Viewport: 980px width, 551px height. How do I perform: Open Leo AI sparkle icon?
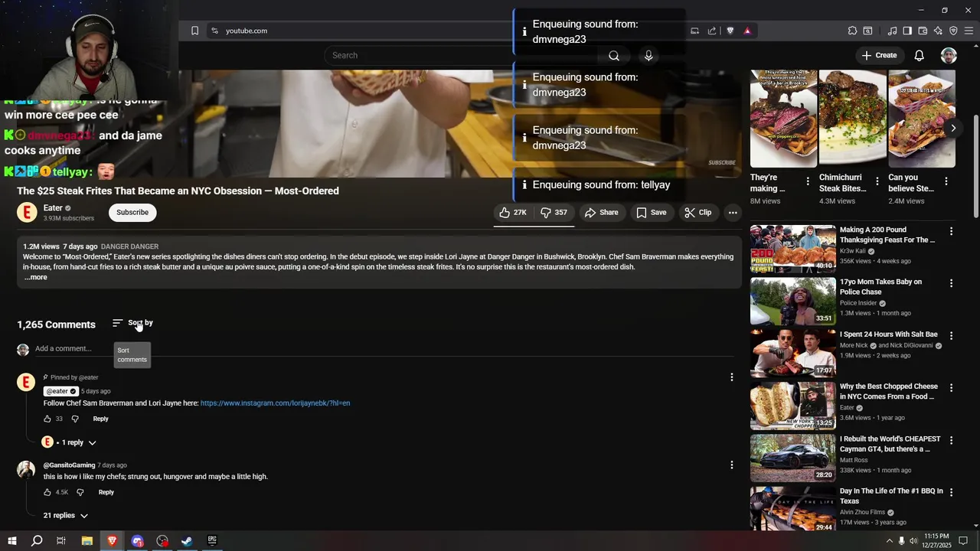tap(938, 31)
